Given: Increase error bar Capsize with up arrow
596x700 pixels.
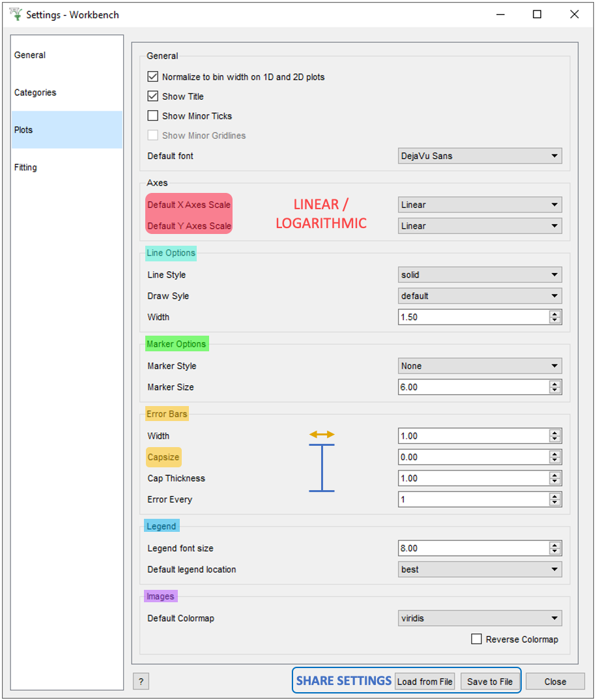Looking at the screenshot, I should [555, 454].
